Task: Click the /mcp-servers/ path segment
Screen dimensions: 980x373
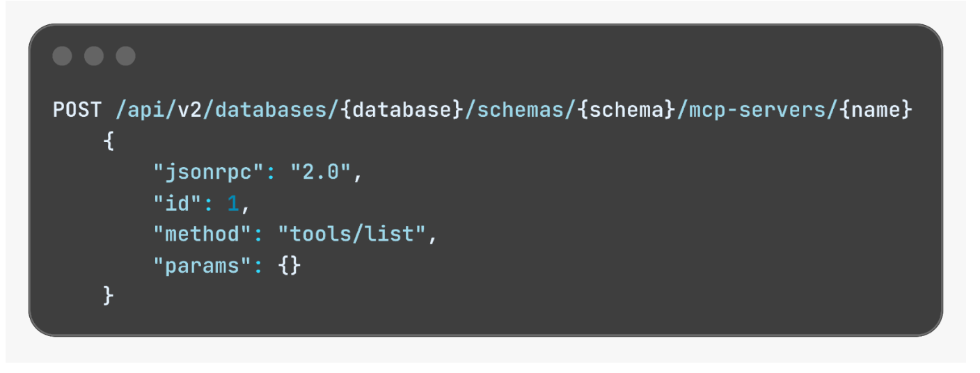Action: [x=755, y=110]
